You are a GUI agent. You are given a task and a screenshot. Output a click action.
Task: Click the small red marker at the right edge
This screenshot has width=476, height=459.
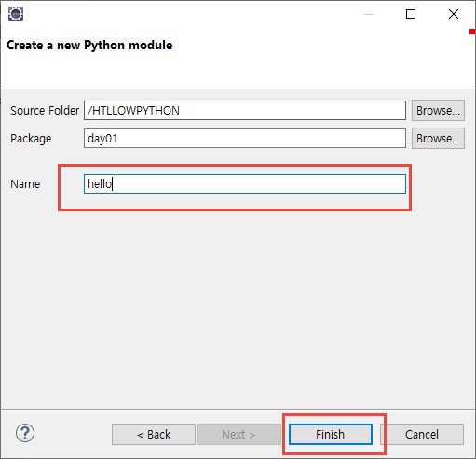pos(472,32)
